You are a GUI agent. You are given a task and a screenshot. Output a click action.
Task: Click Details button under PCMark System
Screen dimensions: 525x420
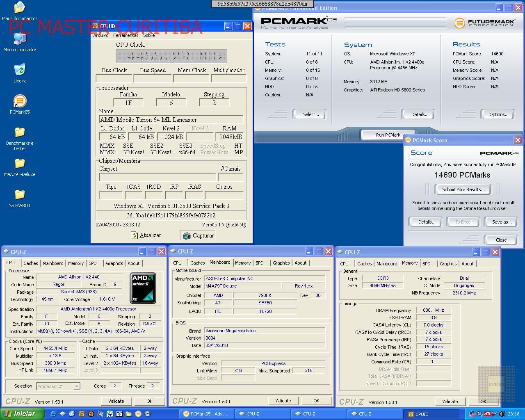[x=420, y=114]
